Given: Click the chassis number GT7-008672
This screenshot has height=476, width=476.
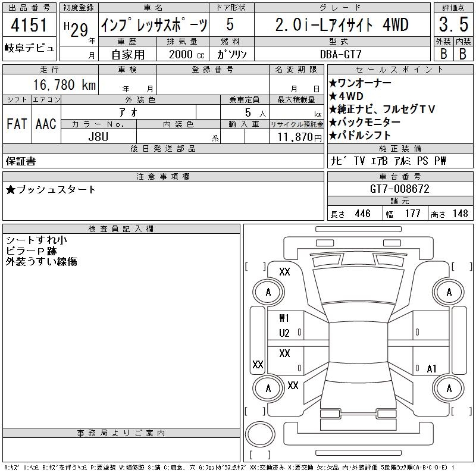Looking at the screenshot, I should (x=399, y=189).
